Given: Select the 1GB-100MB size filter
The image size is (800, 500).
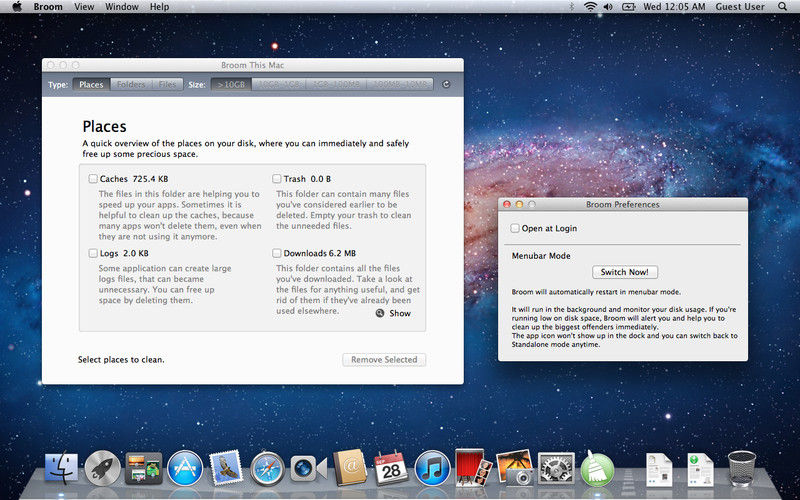Looking at the screenshot, I should point(336,85).
